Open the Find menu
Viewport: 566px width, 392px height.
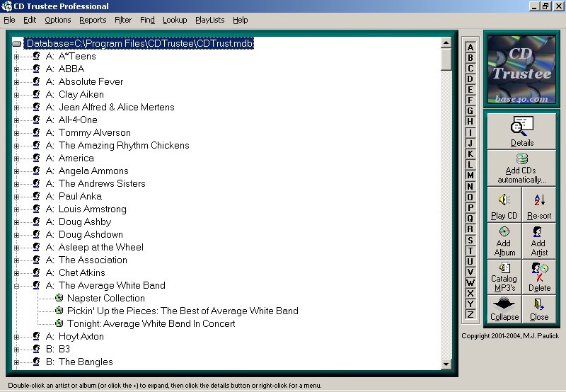click(147, 20)
